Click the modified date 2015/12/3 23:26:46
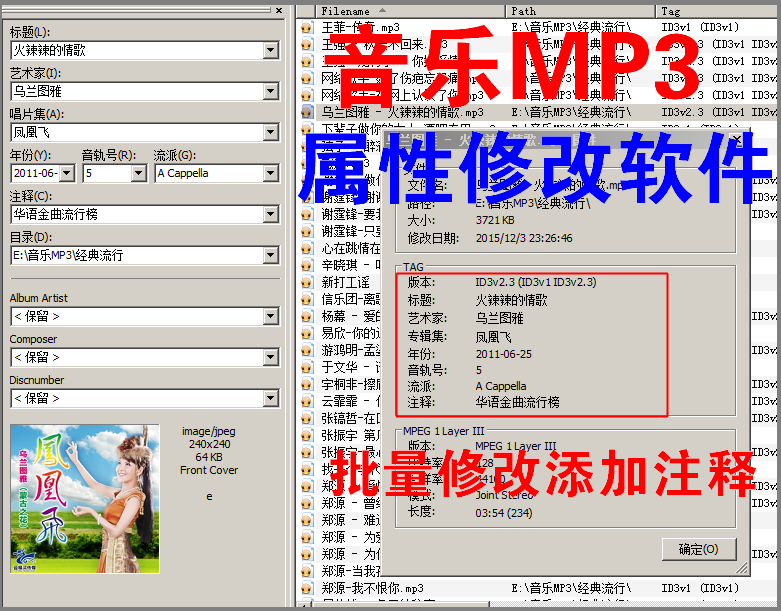Screen dimensions: 781x611 point(524,238)
